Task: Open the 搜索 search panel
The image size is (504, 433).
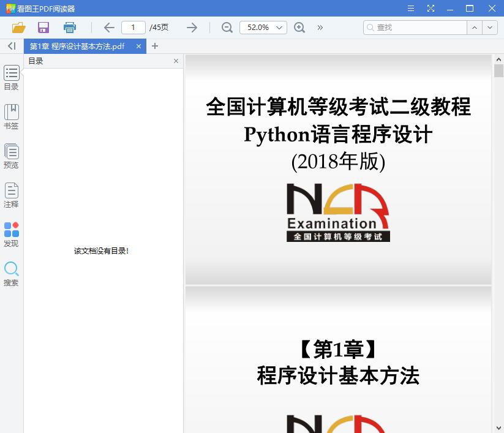Action: coord(11,272)
